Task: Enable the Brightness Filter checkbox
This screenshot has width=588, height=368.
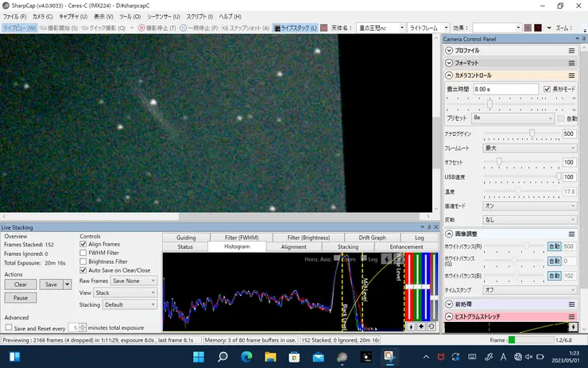Action: (x=83, y=261)
